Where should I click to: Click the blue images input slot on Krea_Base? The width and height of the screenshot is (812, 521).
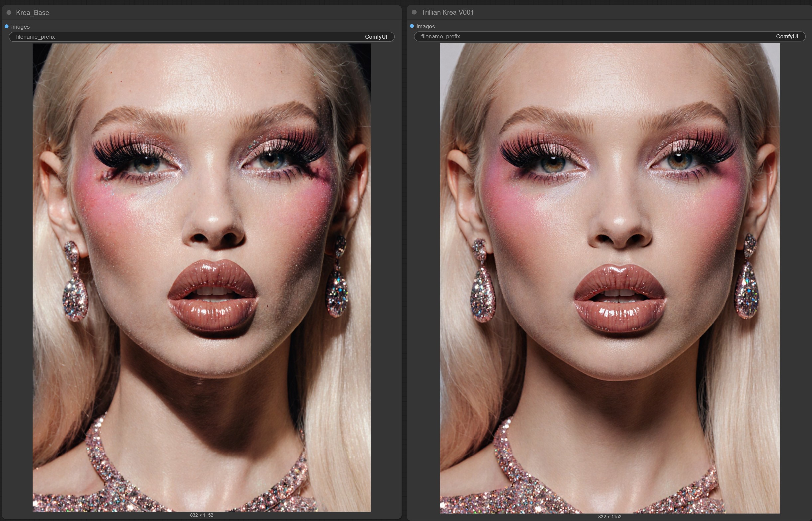[6, 26]
